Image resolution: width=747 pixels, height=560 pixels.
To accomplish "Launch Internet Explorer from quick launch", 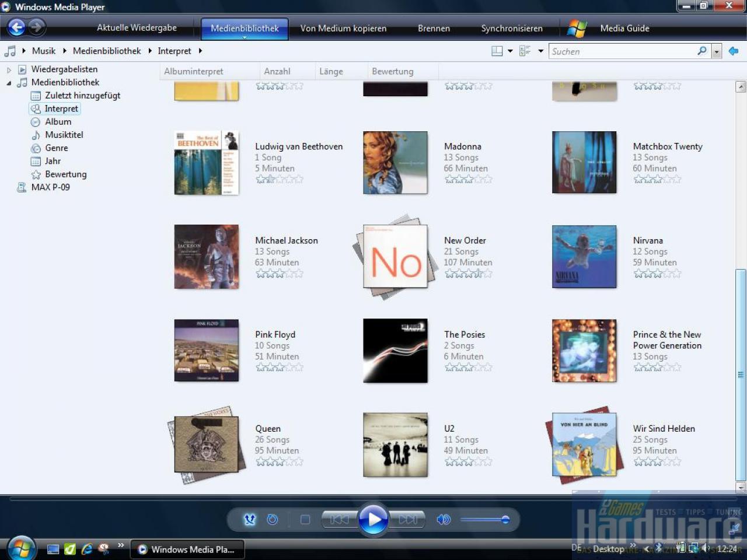I will coord(87,549).
